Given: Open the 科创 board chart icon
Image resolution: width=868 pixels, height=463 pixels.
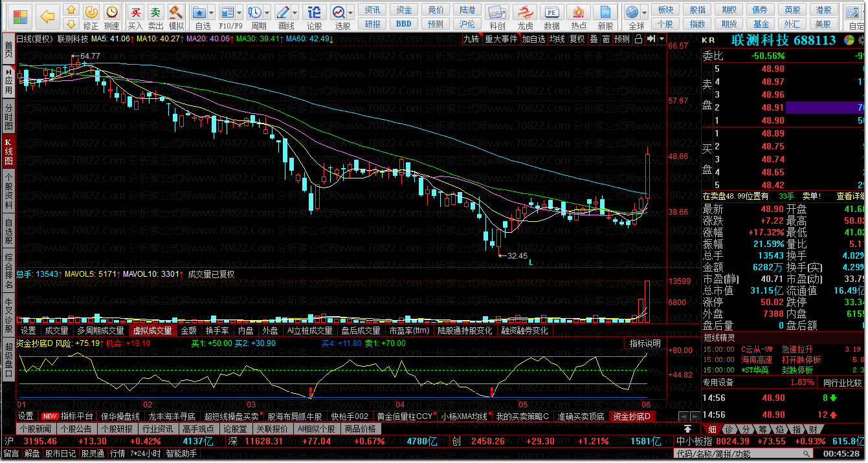Looking at the screenshot, I should pyautogui.click(x=497, y=12).
